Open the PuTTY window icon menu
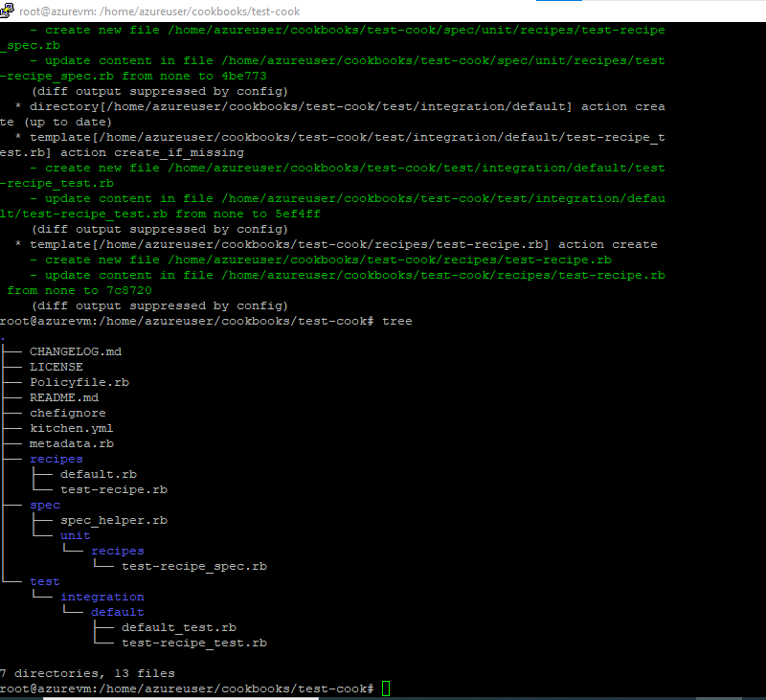 click(7, 11)
